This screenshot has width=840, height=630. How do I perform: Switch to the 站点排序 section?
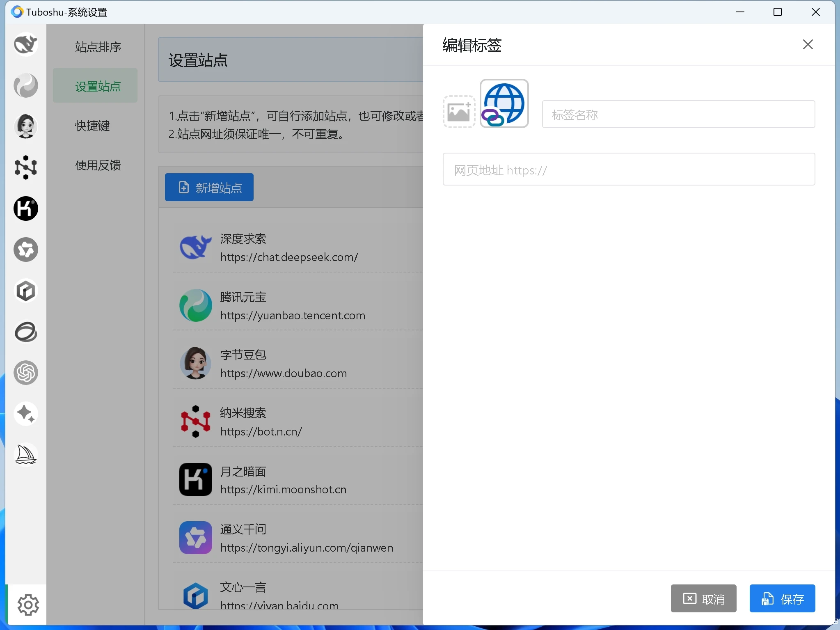pyautogui.click(x=98, y=47)
